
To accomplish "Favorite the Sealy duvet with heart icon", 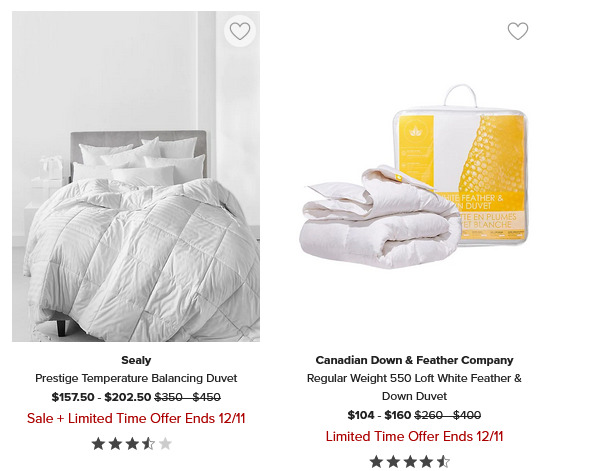I will [x=240, y=31].
